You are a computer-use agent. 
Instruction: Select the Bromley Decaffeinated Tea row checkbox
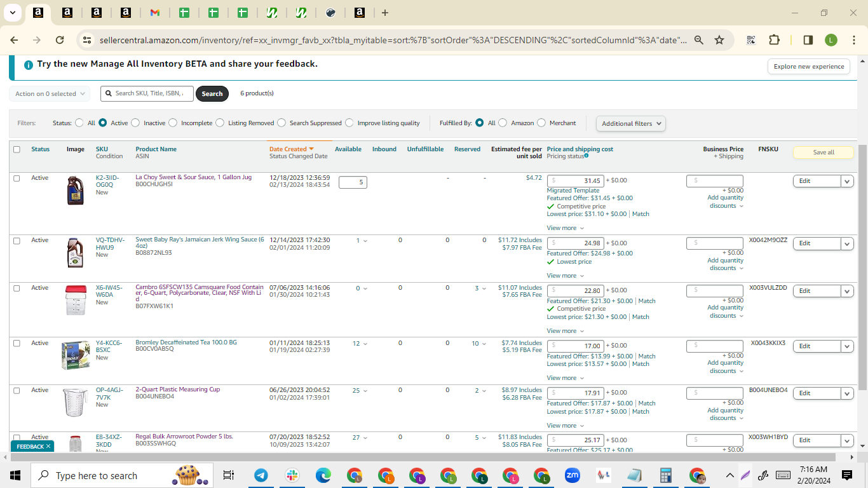[17, 343]
